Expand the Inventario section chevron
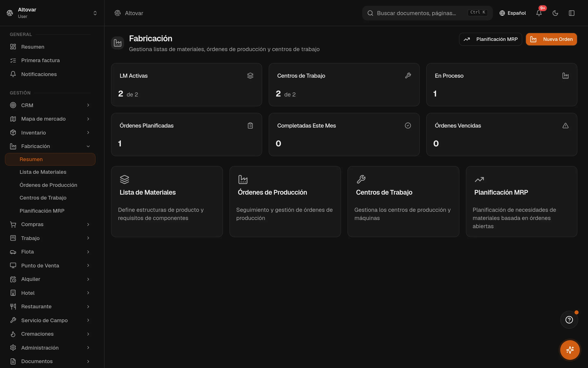Viewport: 588px width, 368px height. [88, 133]
